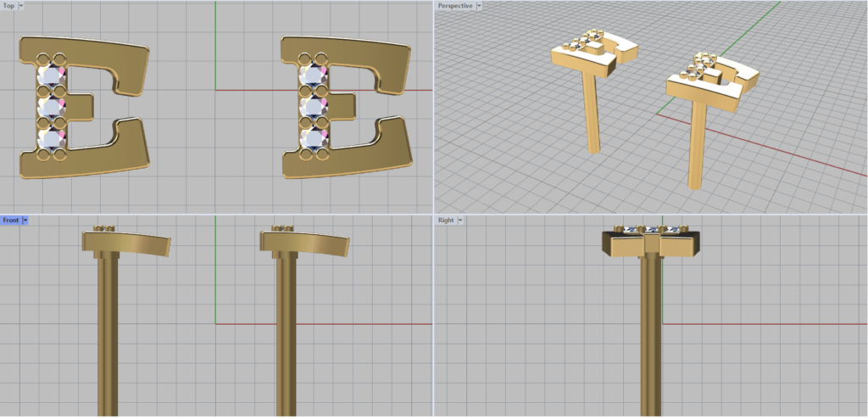This screenshot has height=419, width=868.
Task: Click the Perspective viewport title label
Action: click(x=454, y=5)
